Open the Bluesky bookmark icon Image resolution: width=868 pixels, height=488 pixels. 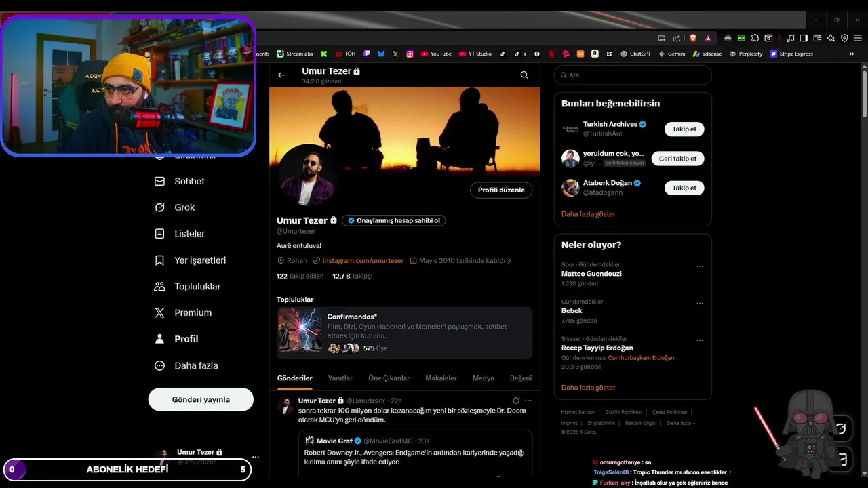point(381,54)
